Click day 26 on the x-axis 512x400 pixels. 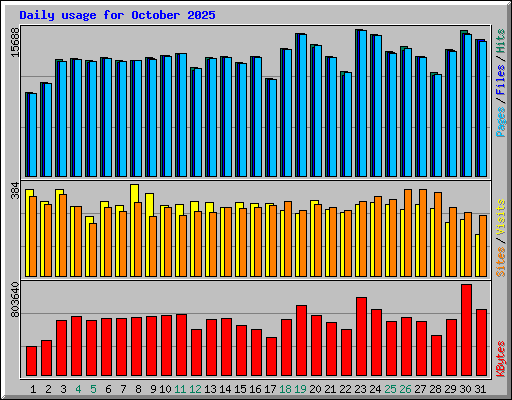point(405,389)
